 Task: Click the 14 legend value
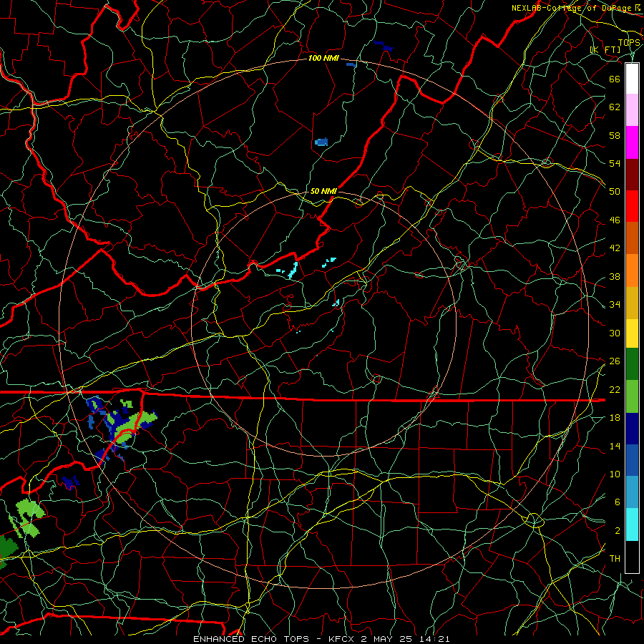[615, 446]
